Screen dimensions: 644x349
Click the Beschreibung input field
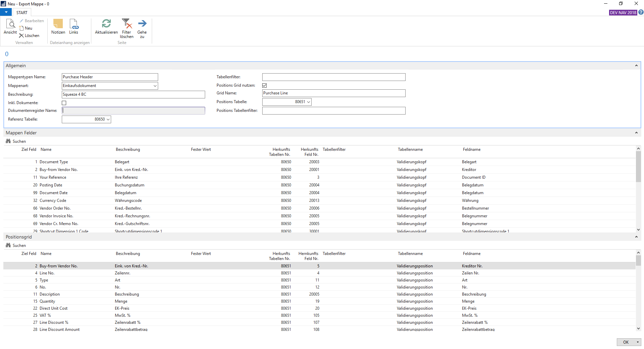[x=133, y=94]
